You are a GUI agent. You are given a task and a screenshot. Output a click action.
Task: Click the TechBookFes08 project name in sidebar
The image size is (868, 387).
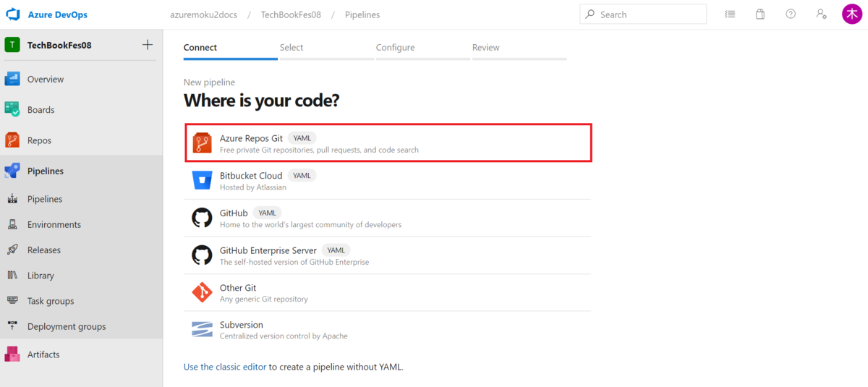point(59,45)
